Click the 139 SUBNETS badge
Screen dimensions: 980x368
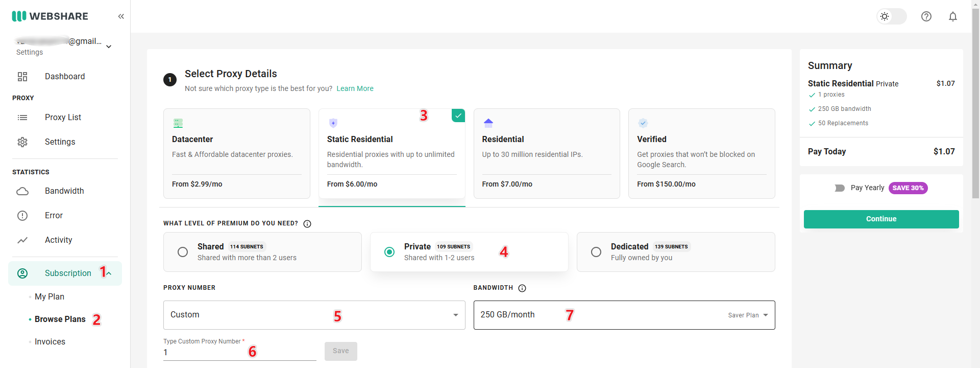pyautogui.click(x=671, y=247)
